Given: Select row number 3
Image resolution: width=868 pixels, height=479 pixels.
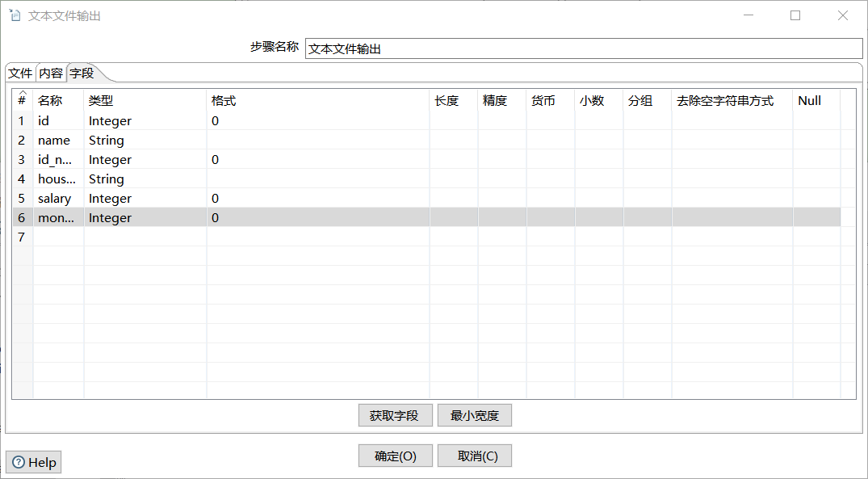Looking at the screenshot, I should point(22,159).
